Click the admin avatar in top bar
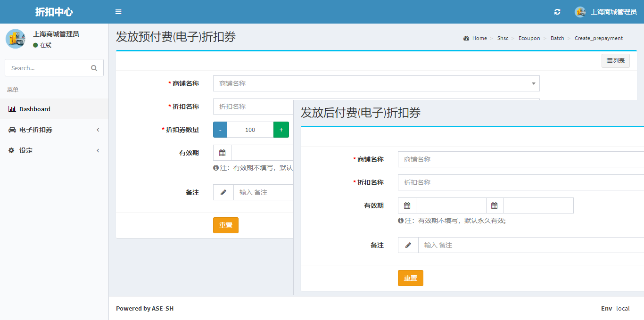644x320 pixels. pos(580,12)
